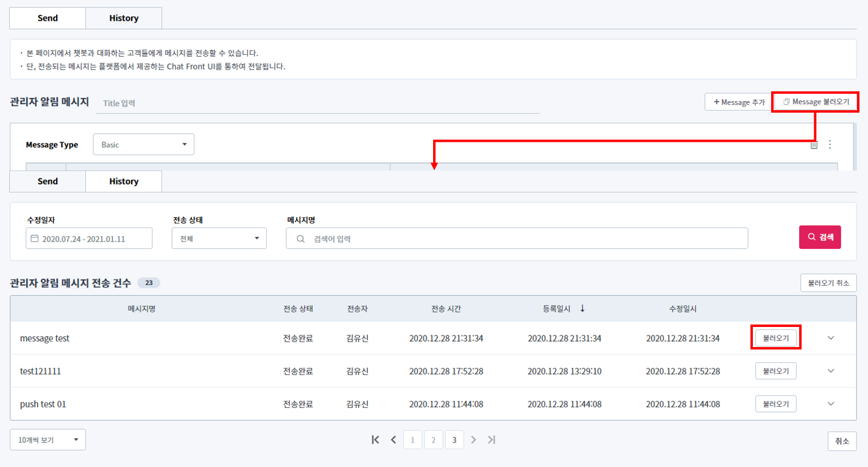
Task: Open the 10개씩 보기 page size dropdown
Action: coord(48,440)
